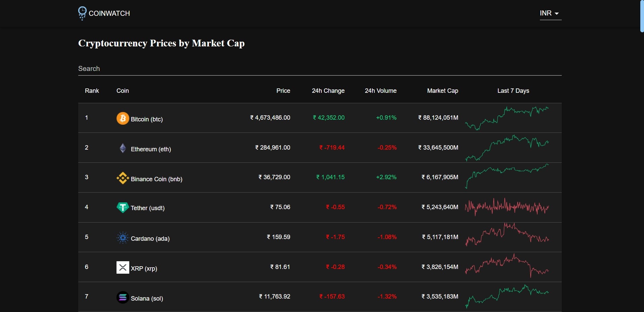Click XRP price ₹ 81.61

(x=280, y=267)
